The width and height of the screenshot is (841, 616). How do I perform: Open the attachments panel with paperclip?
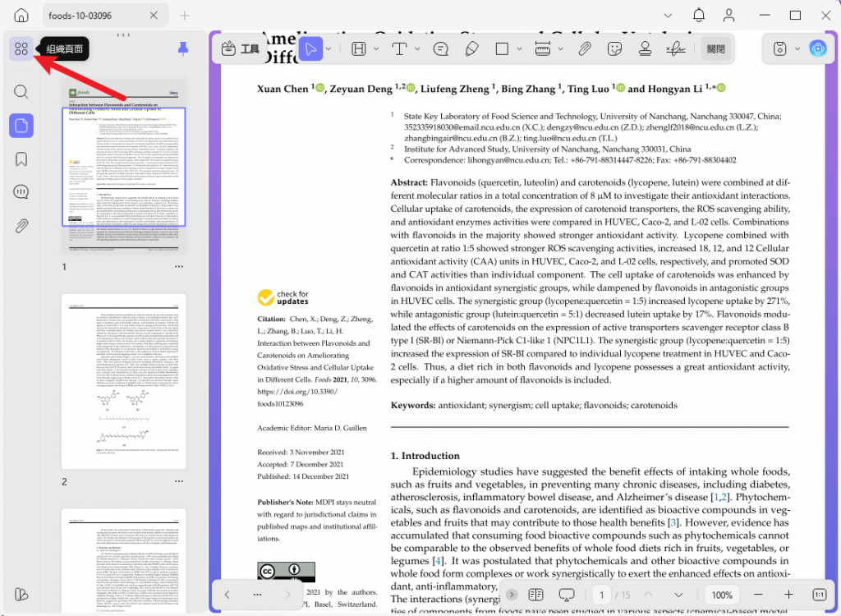point(21,226)
